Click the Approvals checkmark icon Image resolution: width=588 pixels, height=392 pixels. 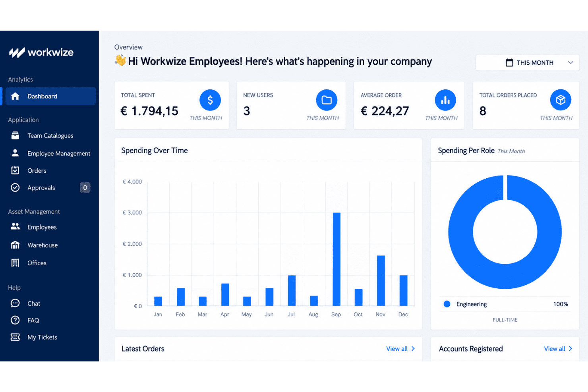point(15,187)
